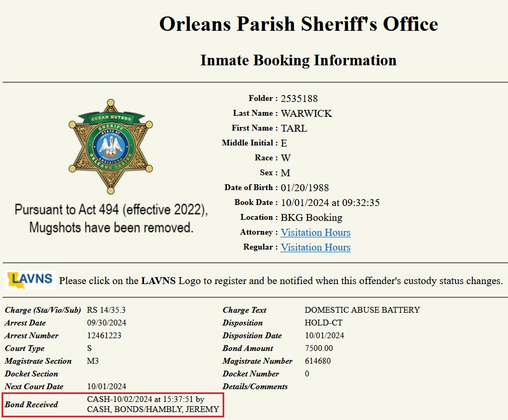508x420 pixels.
Task: Click charge text DOMESTIC ABUSE BATTERY
Action: [362, 310]
